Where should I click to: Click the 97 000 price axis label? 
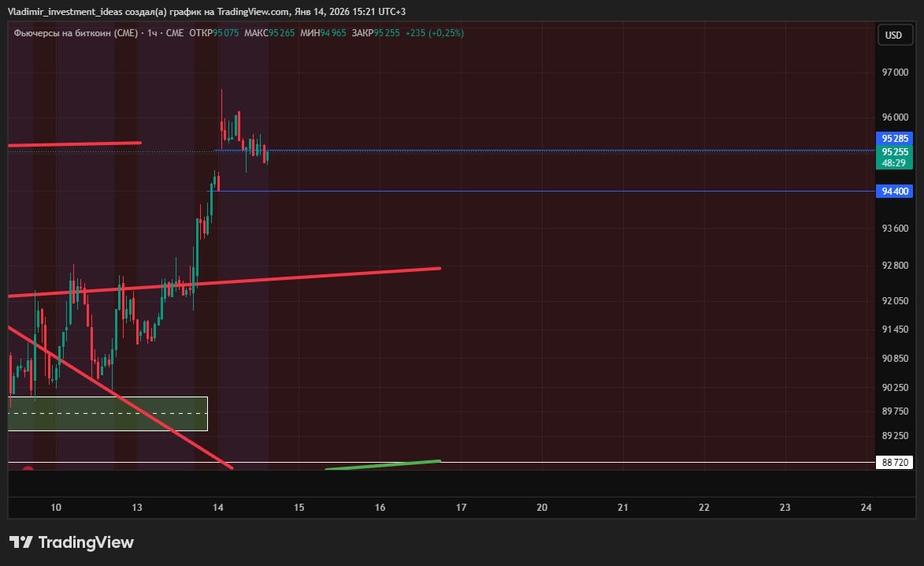click(x=895, y=72)
